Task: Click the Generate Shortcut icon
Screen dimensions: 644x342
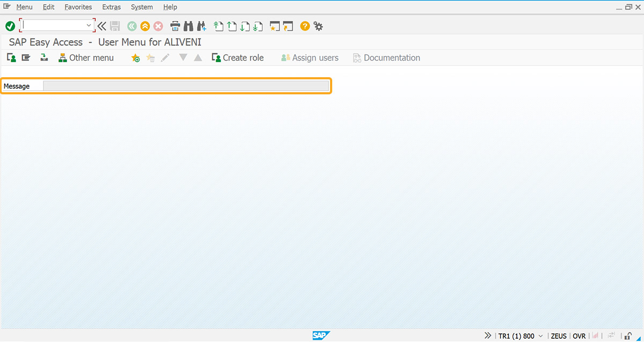Action: pyautogui.click(x=288, y=26)
